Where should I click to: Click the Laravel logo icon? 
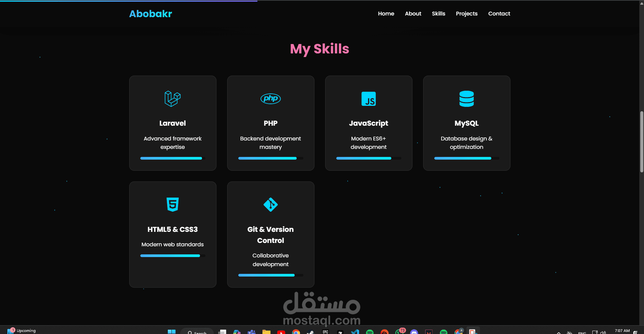pos(172,99)
